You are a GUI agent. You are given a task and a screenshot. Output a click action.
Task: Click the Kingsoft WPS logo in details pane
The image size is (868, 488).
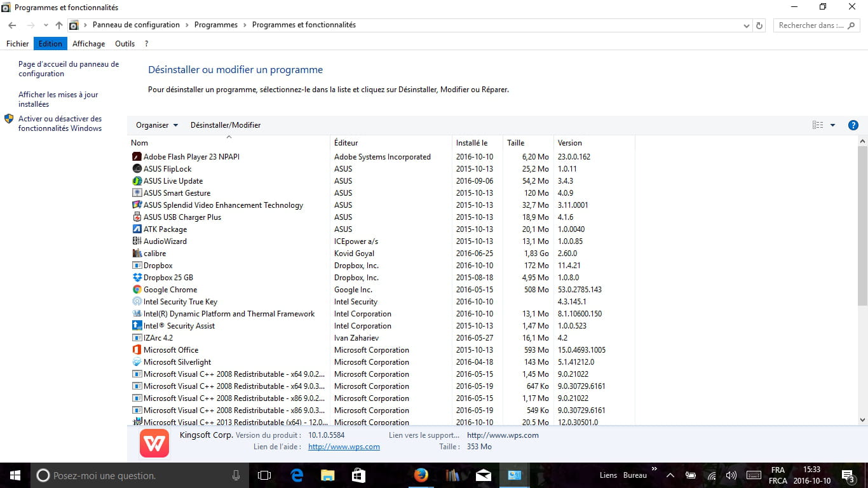(x=154, y=443)
